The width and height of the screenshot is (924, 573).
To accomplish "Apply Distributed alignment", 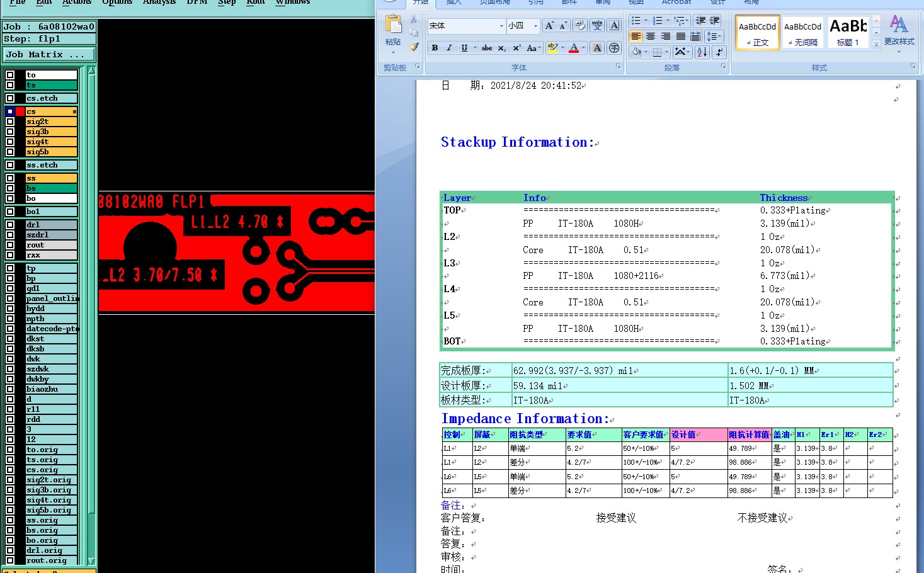I will (x=695, y=37).
